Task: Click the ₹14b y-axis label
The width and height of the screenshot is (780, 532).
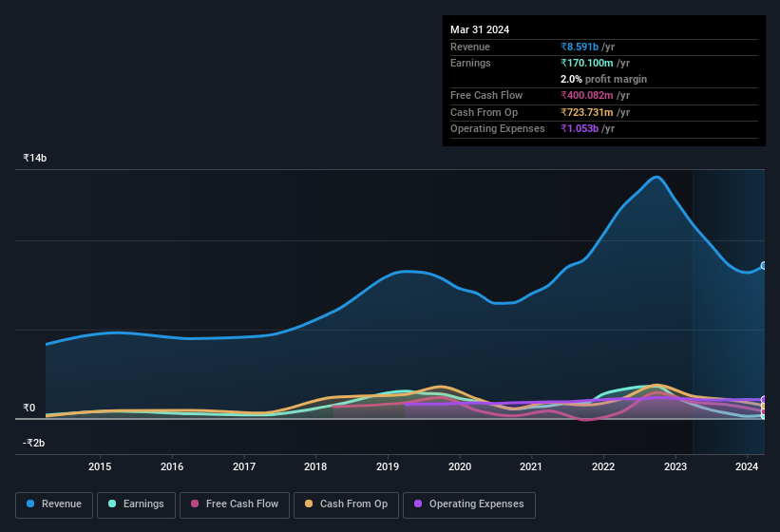Action: [x=35, y=158]
